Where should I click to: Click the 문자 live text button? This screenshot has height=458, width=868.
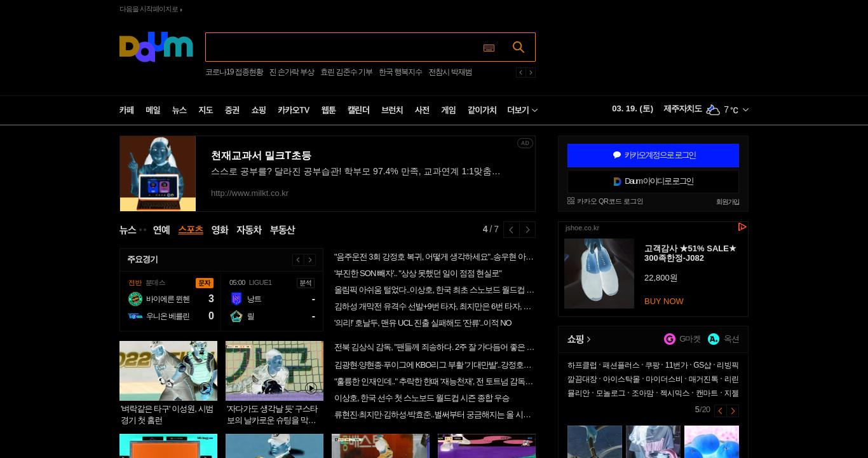[205, 283]
